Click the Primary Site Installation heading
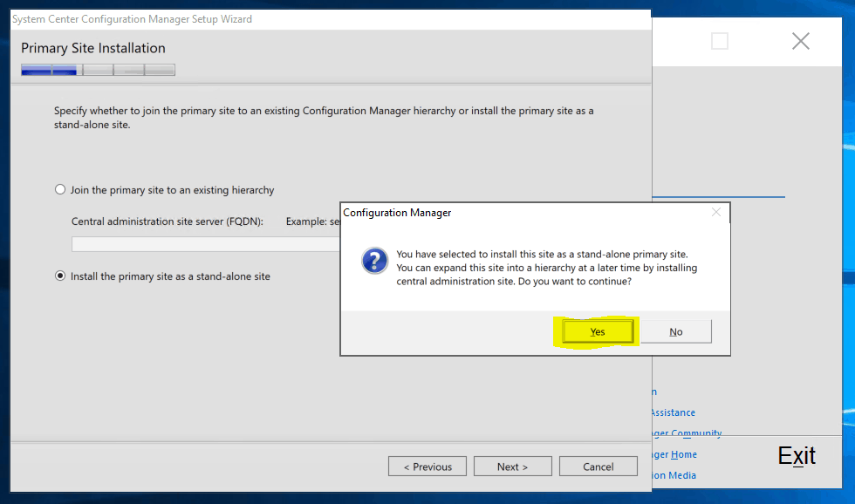 [x=93, y=48]
